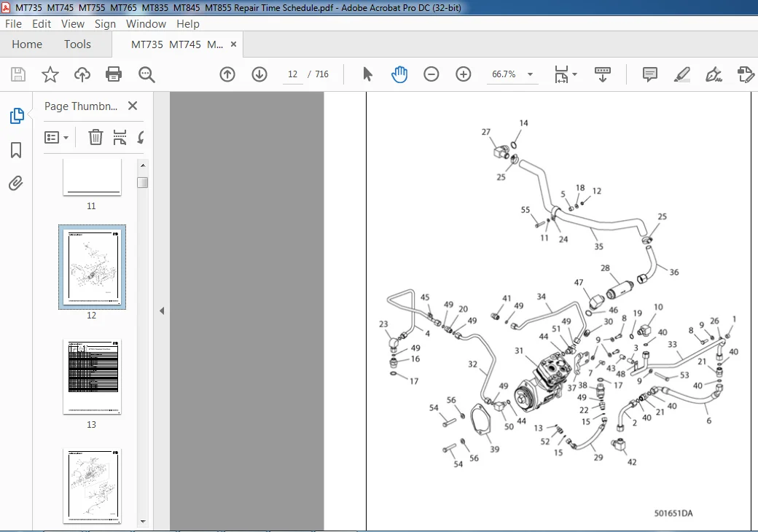
Task: Click the page number input field
Action: point(292,74)
